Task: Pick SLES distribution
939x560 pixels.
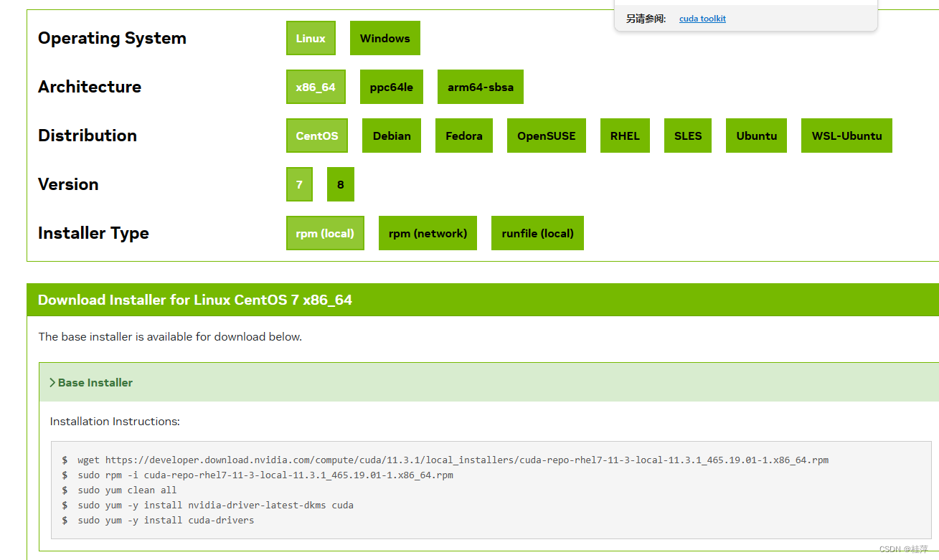Action: point(688,136)
